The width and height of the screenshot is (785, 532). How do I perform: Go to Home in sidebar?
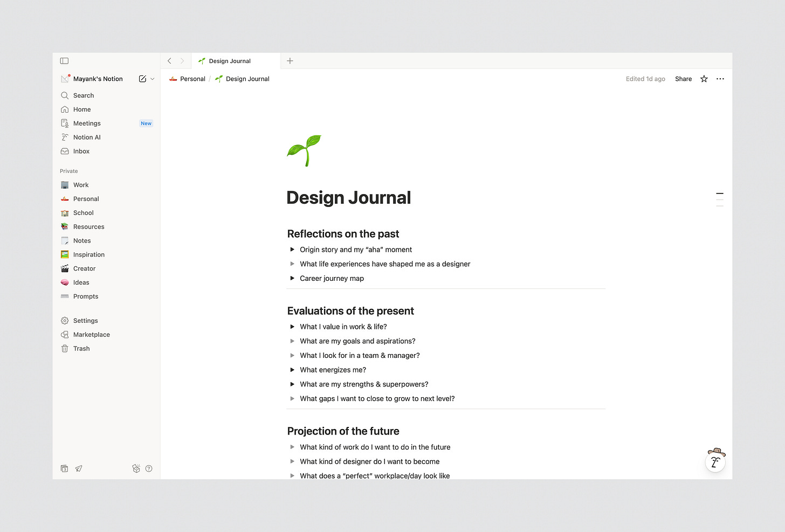[107, 109]
